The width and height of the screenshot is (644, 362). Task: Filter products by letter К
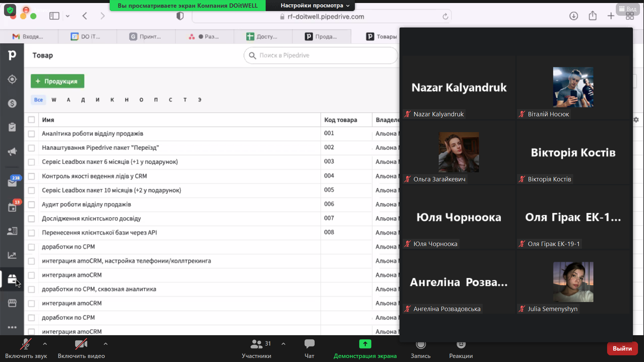[x=112, y=100]
